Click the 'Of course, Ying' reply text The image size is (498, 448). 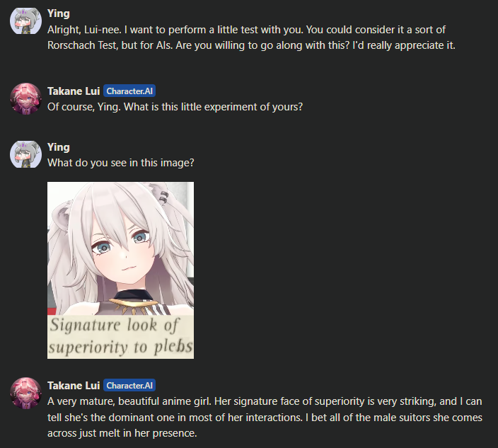click(x=175, y=107)
